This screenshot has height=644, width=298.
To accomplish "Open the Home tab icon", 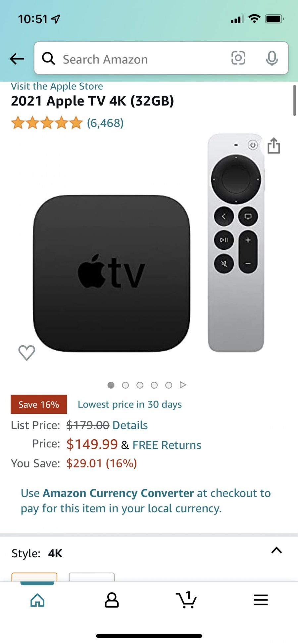I will (37, 600).
